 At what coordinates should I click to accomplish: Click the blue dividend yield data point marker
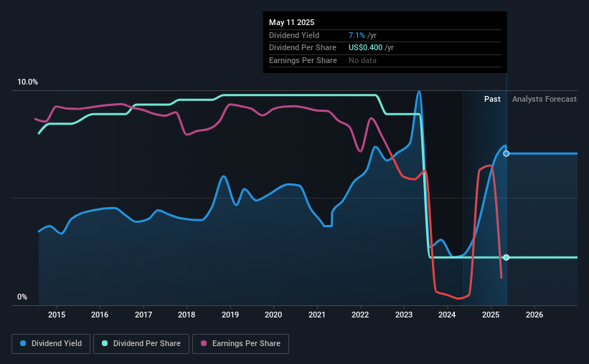point(506,153)
